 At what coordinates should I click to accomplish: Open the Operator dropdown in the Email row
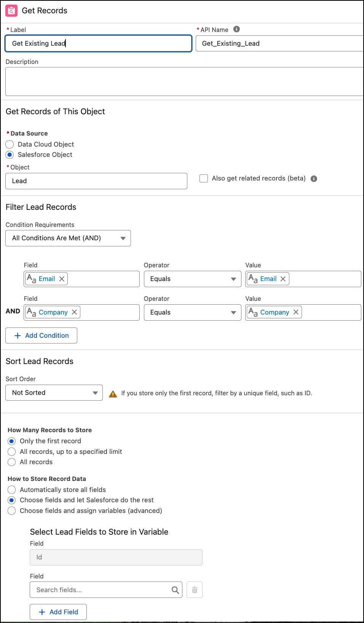193,279
